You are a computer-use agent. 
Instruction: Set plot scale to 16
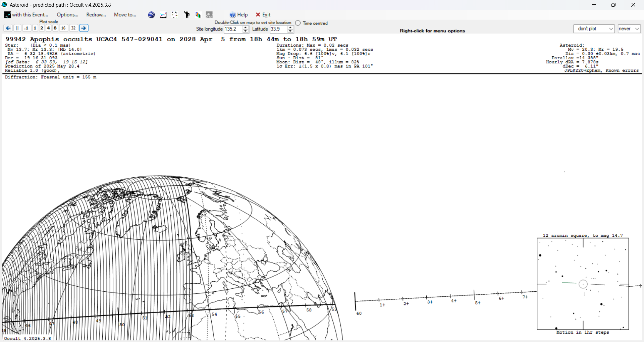tap(63, 28)
